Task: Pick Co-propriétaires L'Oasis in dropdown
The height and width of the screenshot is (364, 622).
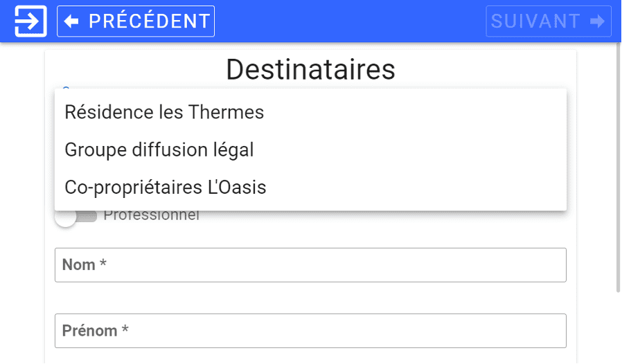Action: [x=166, y=187]
